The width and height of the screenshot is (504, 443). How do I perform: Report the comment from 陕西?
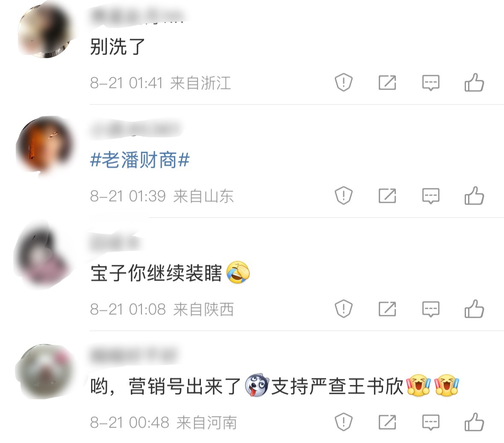[x=344, y=309]
